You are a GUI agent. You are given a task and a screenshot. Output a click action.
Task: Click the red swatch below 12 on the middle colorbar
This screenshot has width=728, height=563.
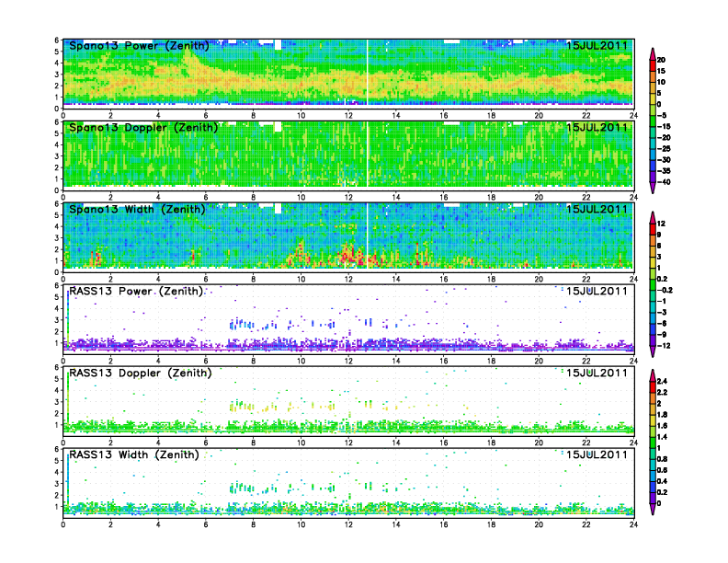click(x=653, y=229)
